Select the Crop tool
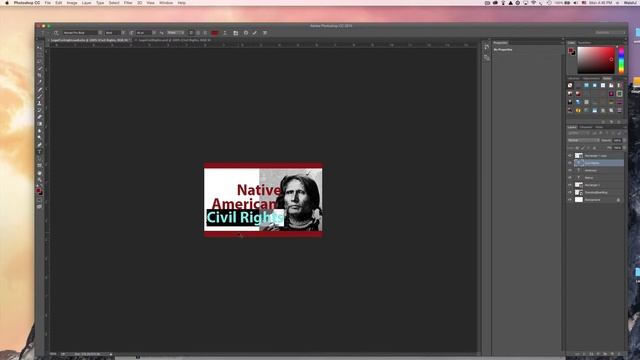The height and width of the screenshot is (360, 640). point(40,75)
